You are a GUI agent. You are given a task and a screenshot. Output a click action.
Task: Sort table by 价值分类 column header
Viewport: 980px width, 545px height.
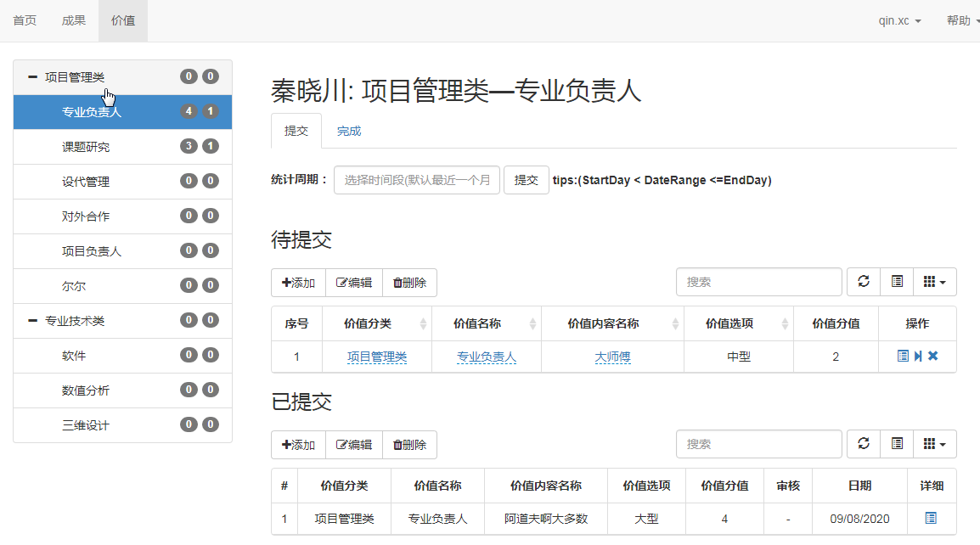[376, 323]
